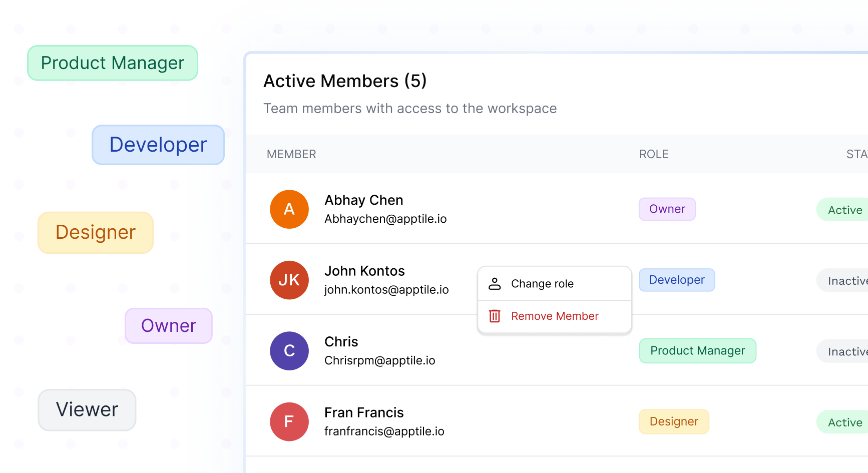868x473 pixels.
Task: Click the ROLE column header
Action: click(x=654, y=154)
